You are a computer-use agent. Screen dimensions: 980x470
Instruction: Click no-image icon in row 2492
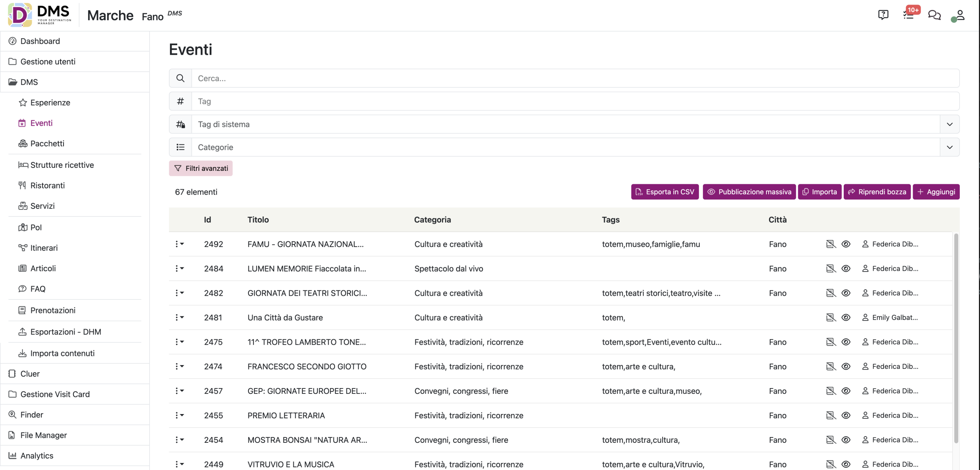[831, 244]
